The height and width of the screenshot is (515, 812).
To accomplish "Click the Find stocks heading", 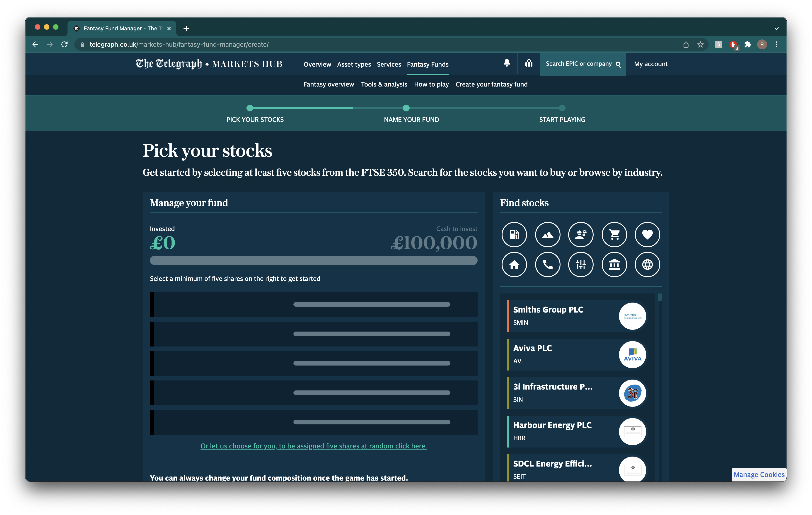I will point(524,203).
